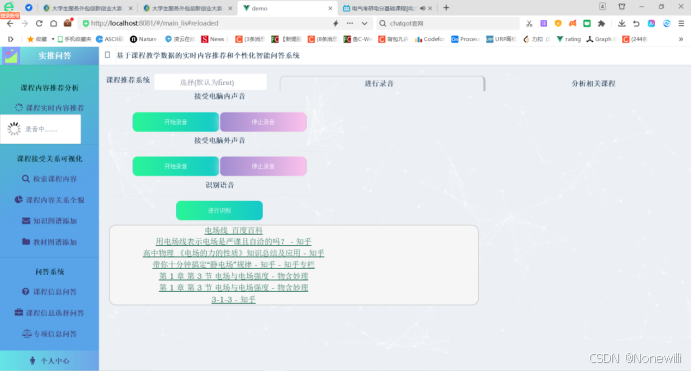Click the pinned blue compass tab
Image resolution: width=692 pixels, height=372 pixels.
point(28,8)
